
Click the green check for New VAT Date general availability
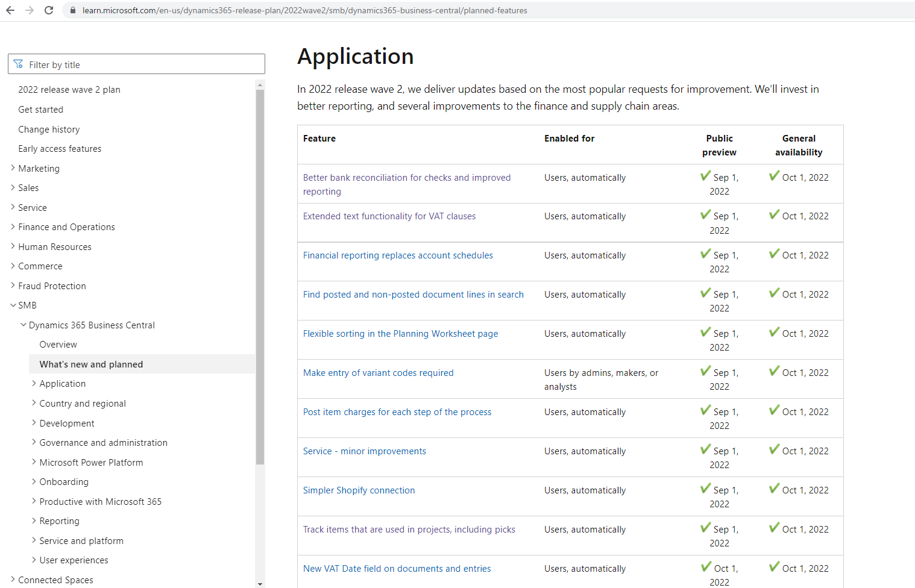[773, 567]
